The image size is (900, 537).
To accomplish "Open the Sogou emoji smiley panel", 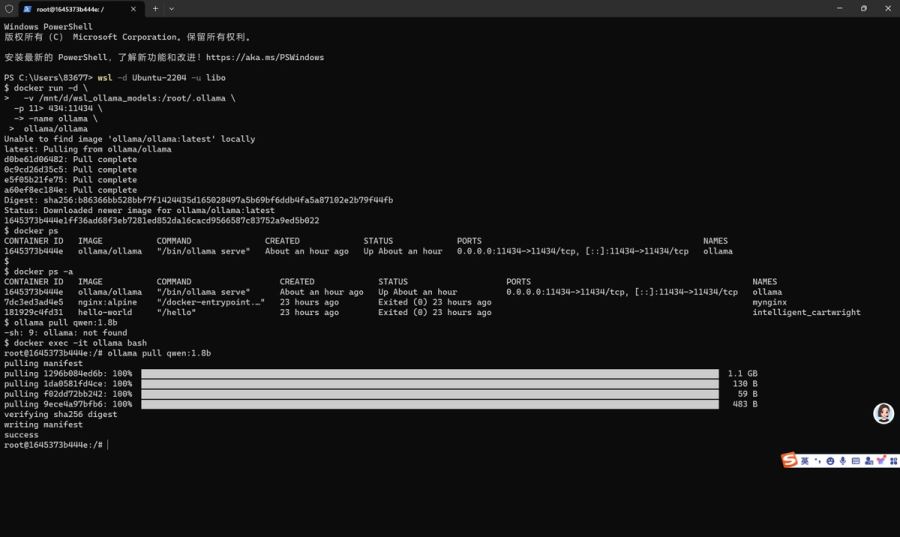I will (830, 461).
